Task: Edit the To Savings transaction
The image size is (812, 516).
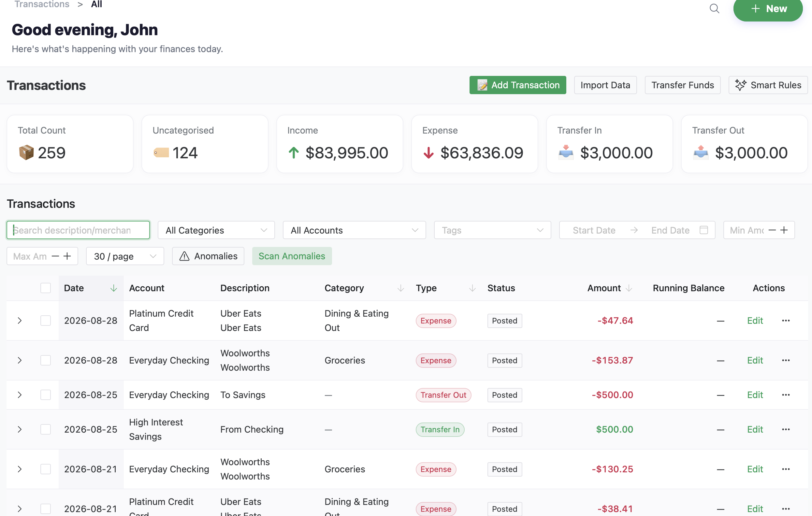Action: tap(755, 395)
